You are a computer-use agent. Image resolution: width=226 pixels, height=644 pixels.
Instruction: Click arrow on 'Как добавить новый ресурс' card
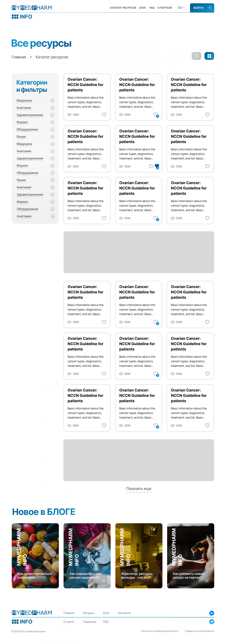tap(207, 580)
